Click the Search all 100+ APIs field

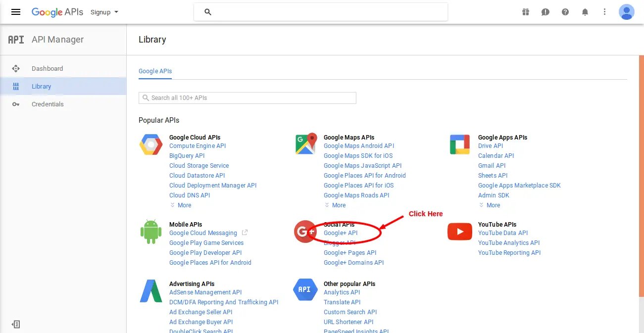tap(248, 97)
